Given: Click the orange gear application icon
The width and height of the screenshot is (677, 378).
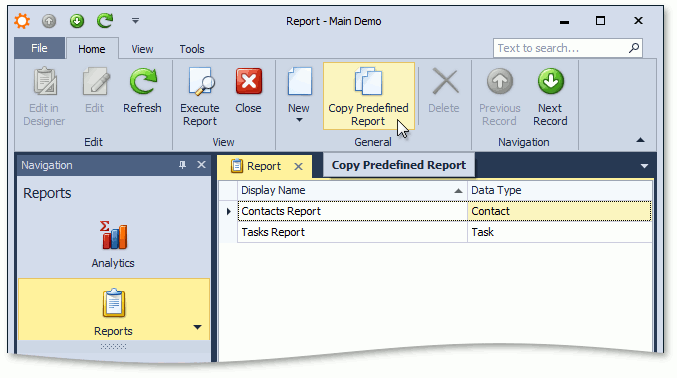Looking at the screenshot, I should 22,21.
